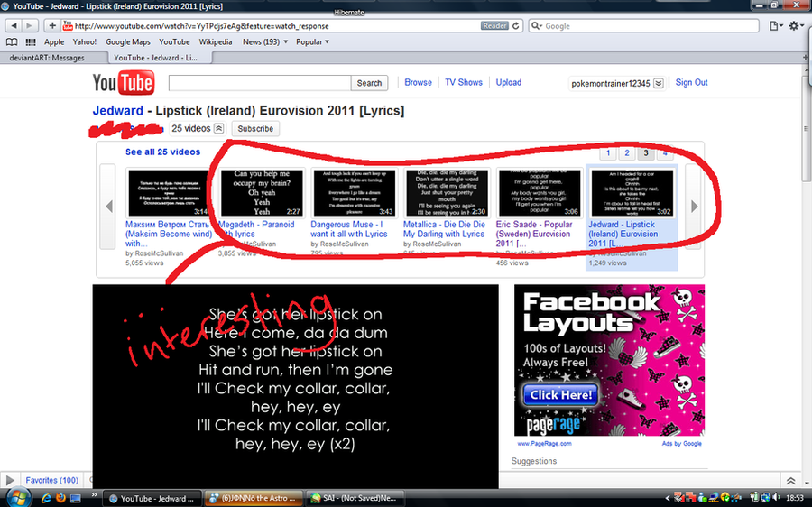This screenshot has width=812, height=507.
Task: Expand hidden quick launch items chevron
Action: 94,493
